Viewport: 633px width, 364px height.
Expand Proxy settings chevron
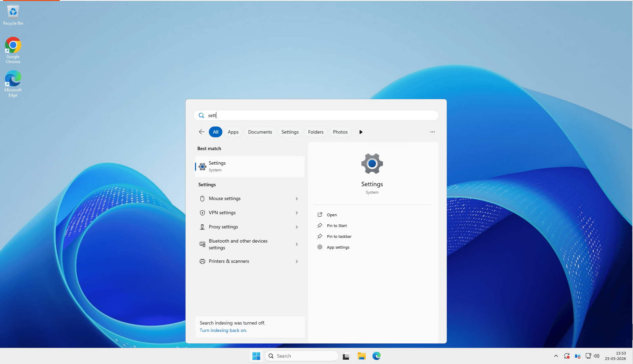(x=297, y=227)
